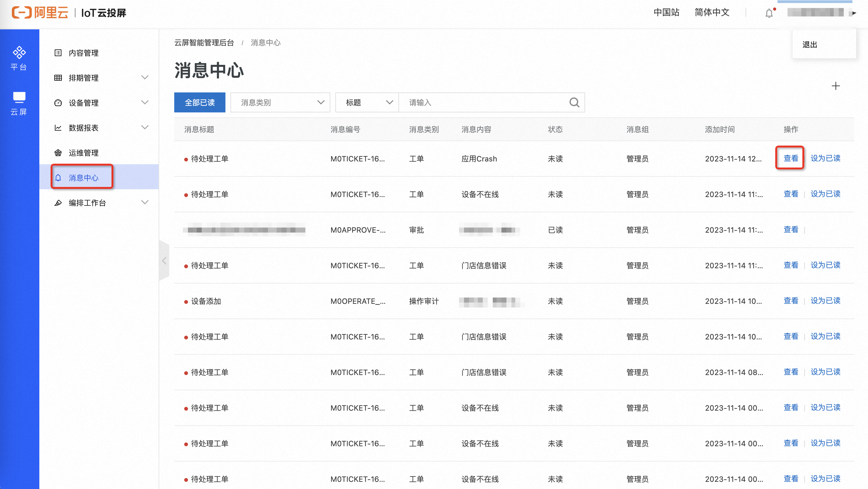Mark the 应用Crash message as 设为已读
Image resolution: width=868 pixels, height=489 pixels.
point(825,158)
